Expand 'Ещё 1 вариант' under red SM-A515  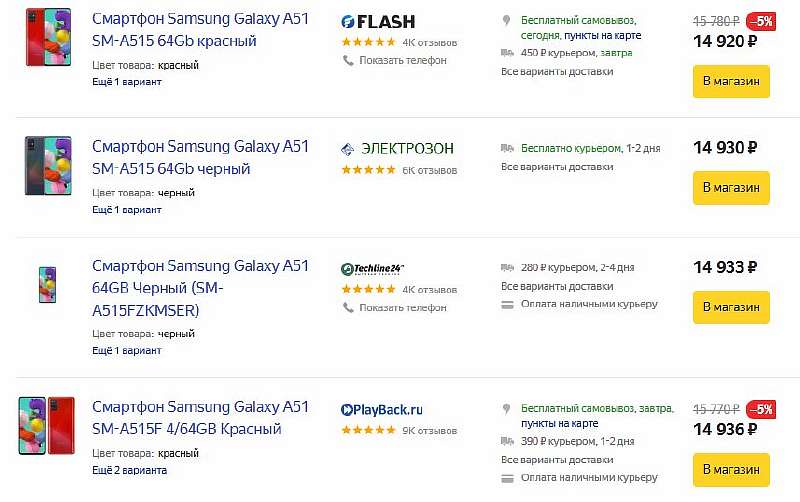click(x=126, y=81)
